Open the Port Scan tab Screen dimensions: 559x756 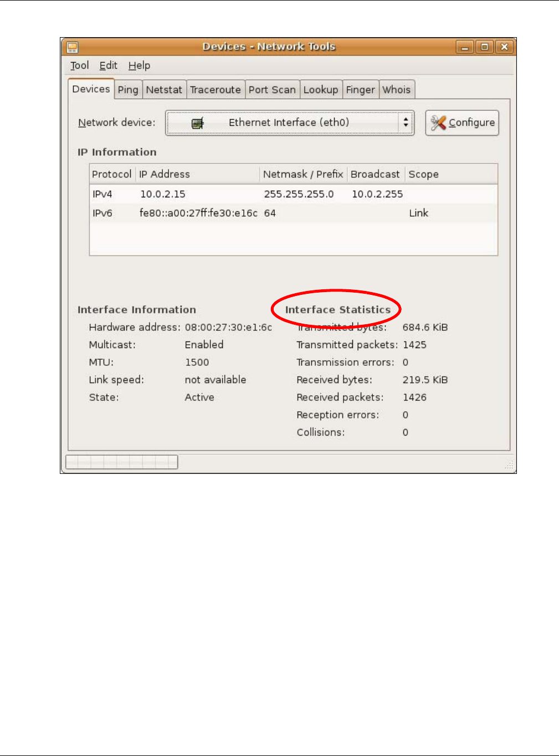click(272, 90)
